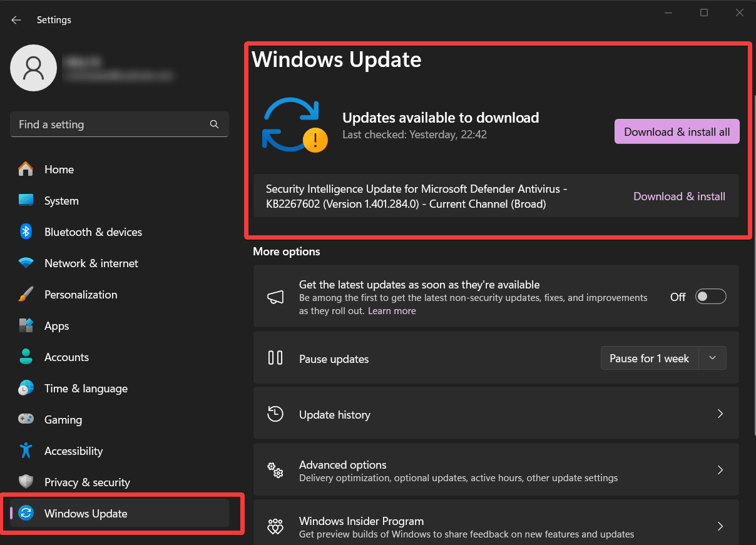Expand Update history entry
The height and width of the screenshot is (545, 756).
click(720, 414)
